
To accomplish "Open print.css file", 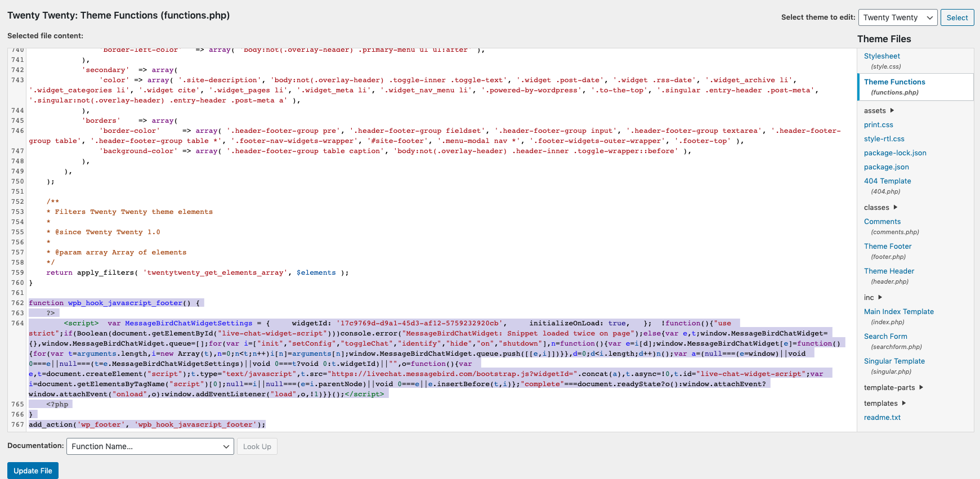I will pos(878,125).
